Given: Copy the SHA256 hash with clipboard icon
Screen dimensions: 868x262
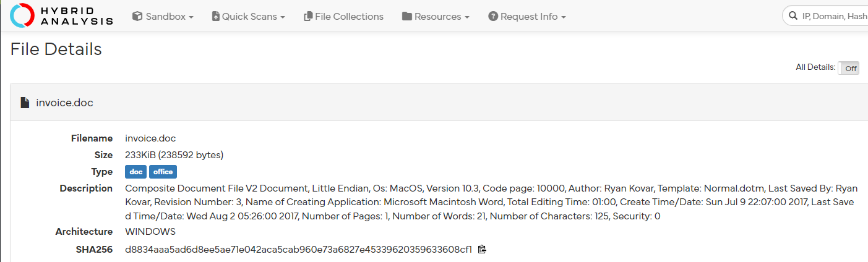Looking at the screenshot, I should (482, 250).
